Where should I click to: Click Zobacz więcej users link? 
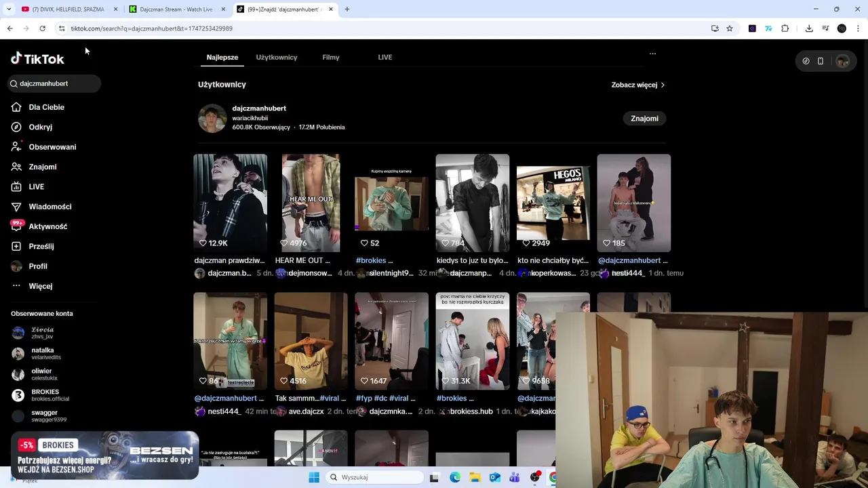click(637, 85)
